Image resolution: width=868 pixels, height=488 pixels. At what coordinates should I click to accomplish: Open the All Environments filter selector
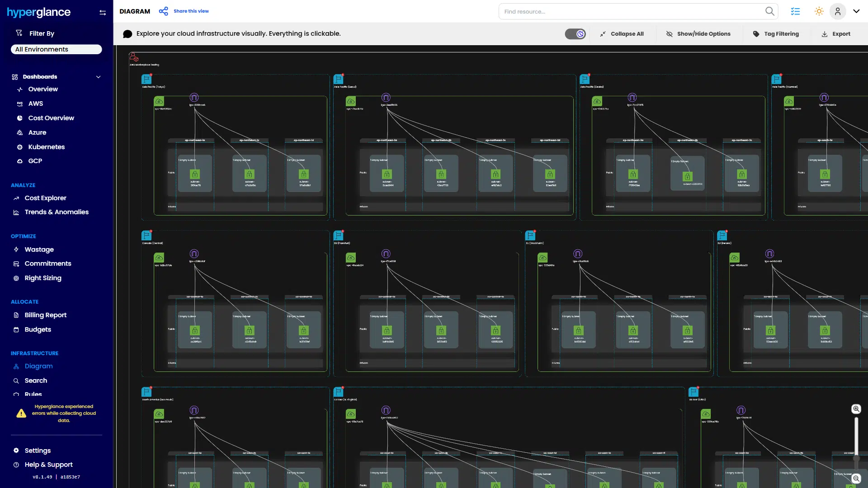[56, 49]
